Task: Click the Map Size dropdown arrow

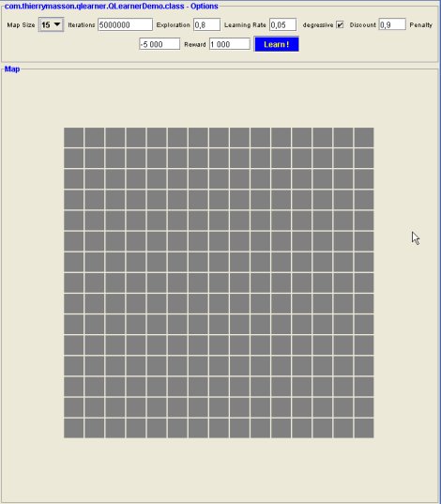Action: (x=57, y=24)
